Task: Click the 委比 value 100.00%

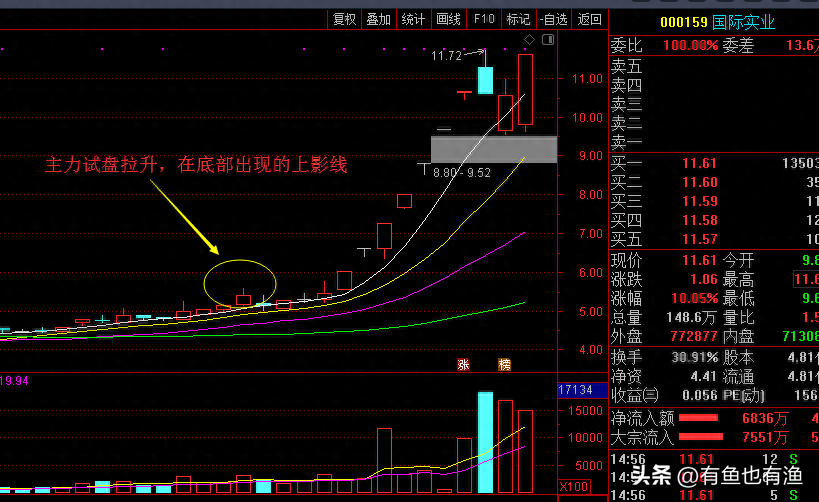Action: [691, 45]
